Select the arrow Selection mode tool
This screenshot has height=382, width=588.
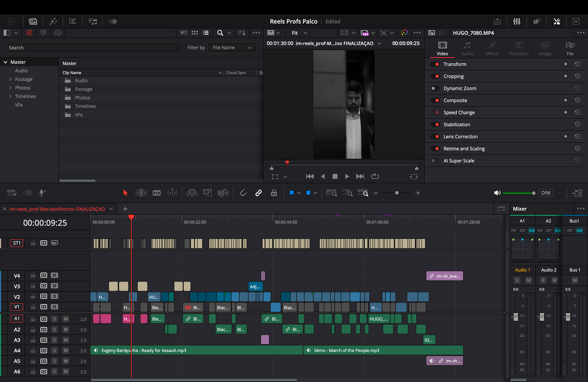(125, 193)
